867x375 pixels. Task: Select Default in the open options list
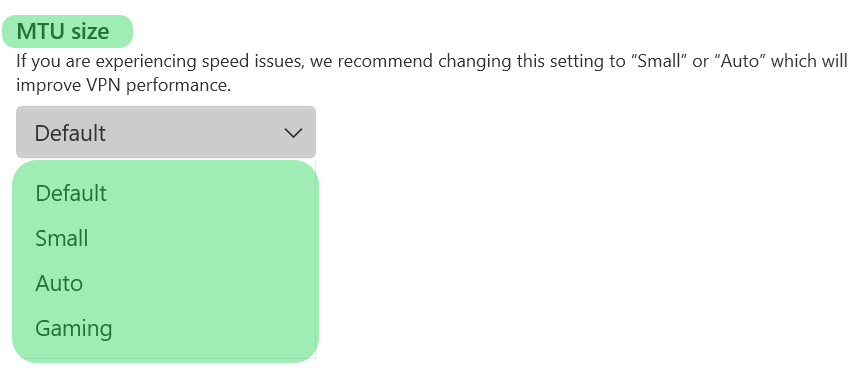coord(165,194)
